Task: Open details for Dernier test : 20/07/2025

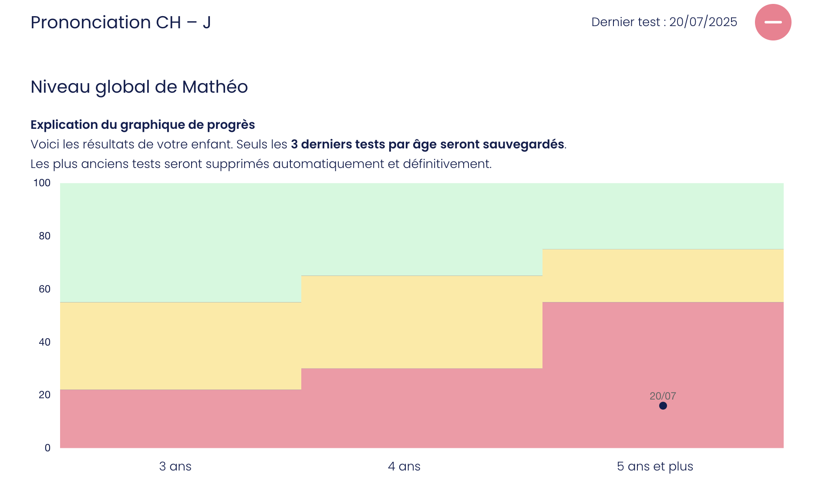Action: coord(664,22)
